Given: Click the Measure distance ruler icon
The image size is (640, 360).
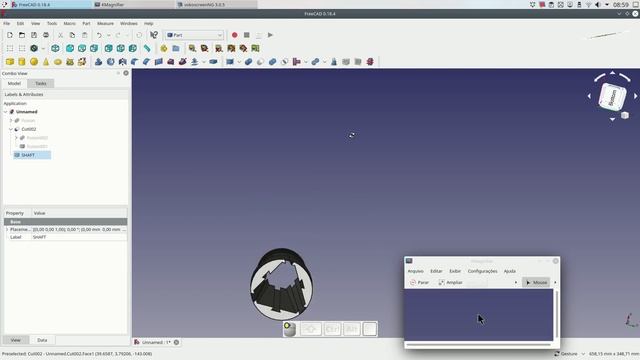Looking at the screenshot, I should point(147,48).
